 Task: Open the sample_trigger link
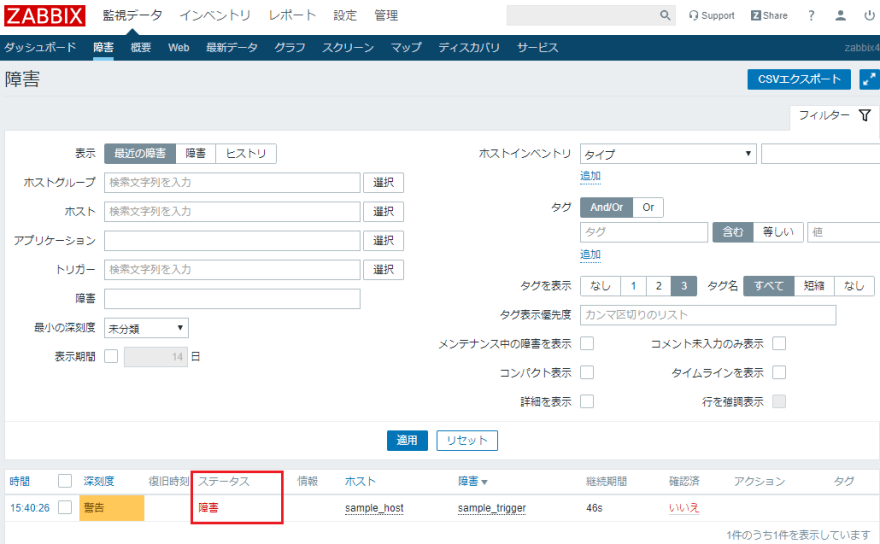coord(492,508)
